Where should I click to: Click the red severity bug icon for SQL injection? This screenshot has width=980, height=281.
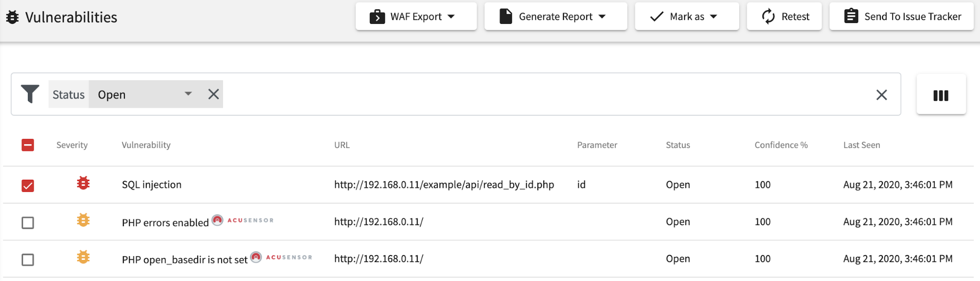point(83,184)
